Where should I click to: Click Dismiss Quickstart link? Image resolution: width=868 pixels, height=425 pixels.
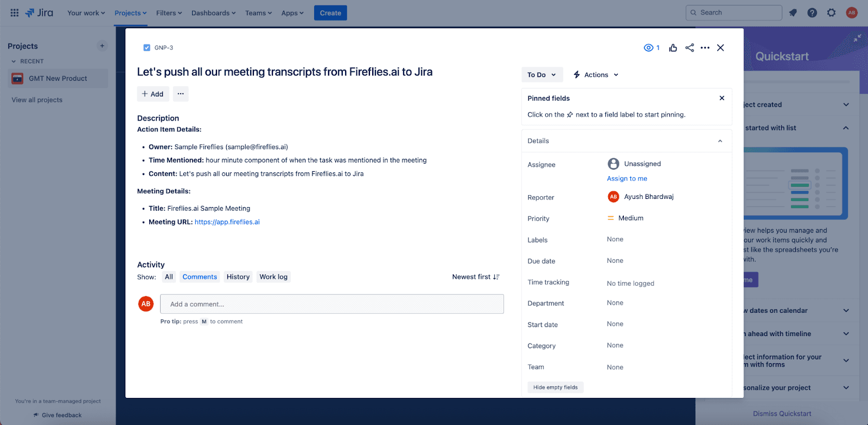pos(782,414)
